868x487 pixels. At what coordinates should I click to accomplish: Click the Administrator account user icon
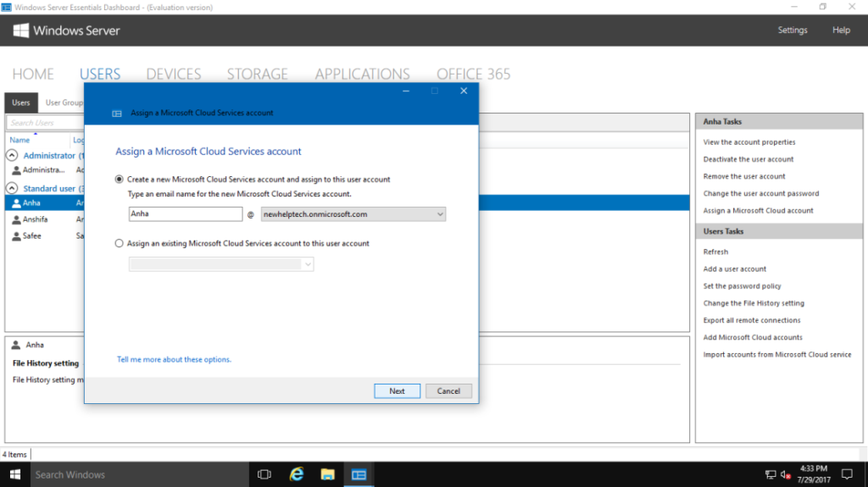click(17, 170)
